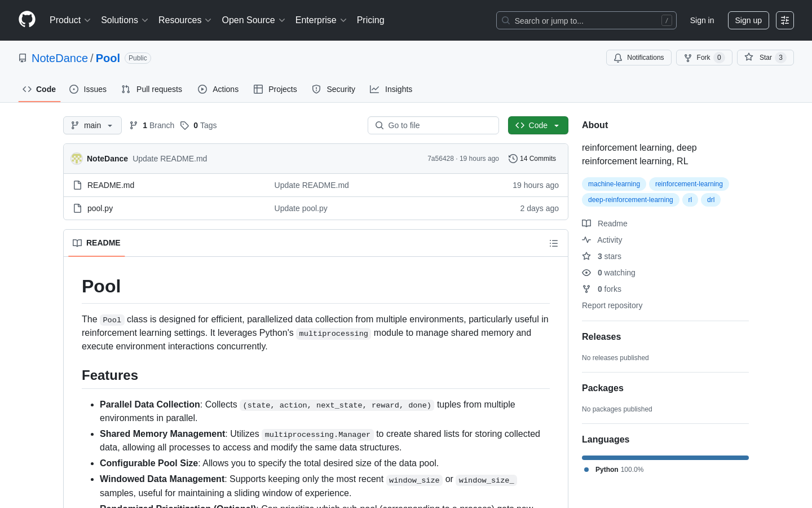The image size is (812, 508).
Task: Click the Activity pulse icon
Action: click(x=586, y=240)
